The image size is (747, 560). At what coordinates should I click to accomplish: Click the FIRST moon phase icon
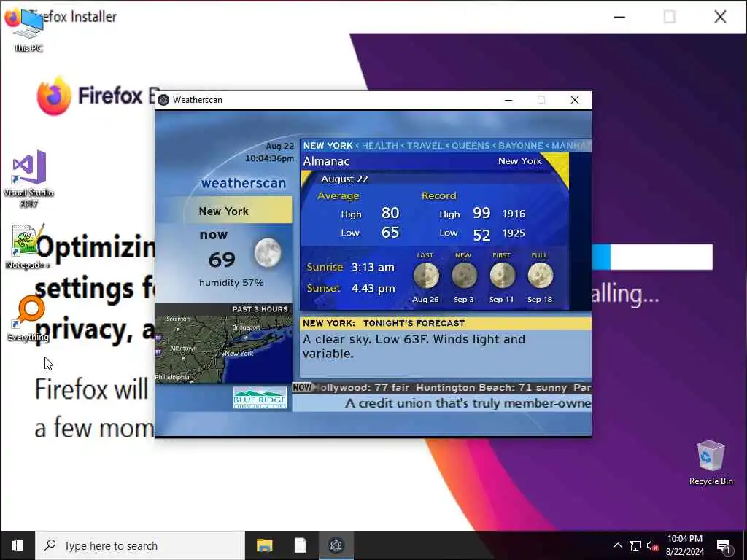point(502,276)
